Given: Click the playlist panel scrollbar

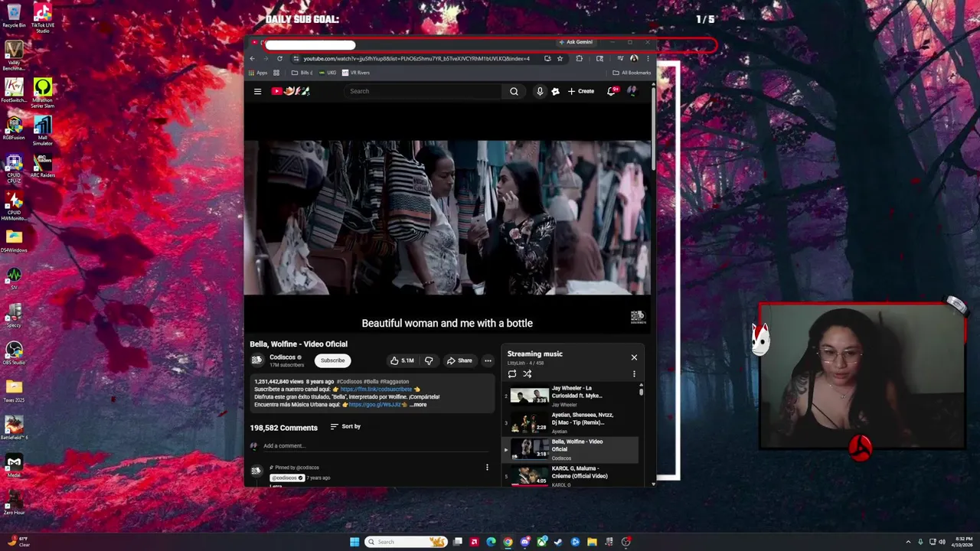Looking at the screenshot, I should click(x=642, y=390).
